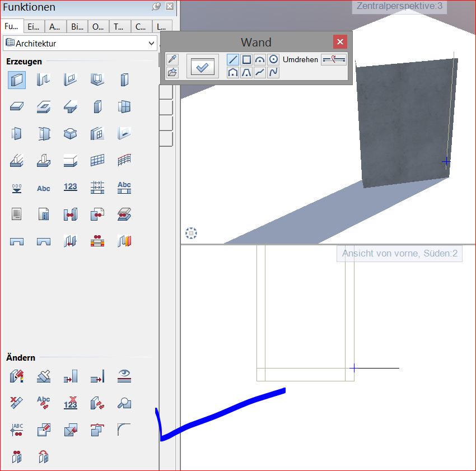Click the wall properties checkmark button
Image resolution: width=476 pixels, height=471 pixels.
point(202,66)
